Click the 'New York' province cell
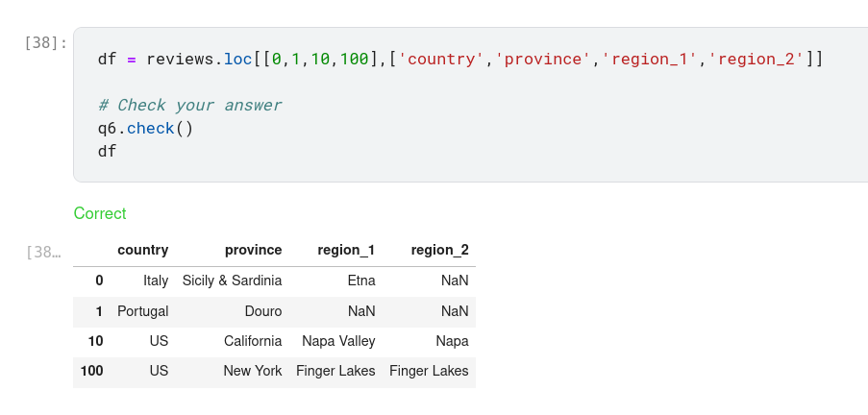 pos(253,371)
